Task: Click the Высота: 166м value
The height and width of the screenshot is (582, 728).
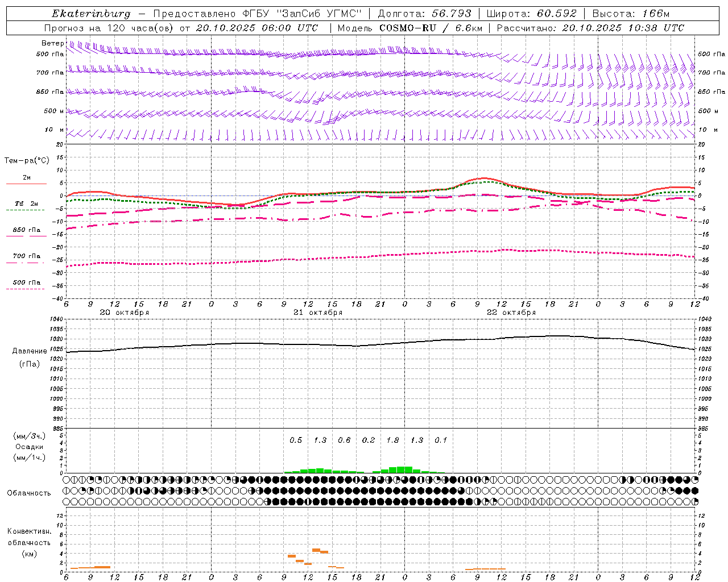Action: pyautogui.click(x=631, y=14)
